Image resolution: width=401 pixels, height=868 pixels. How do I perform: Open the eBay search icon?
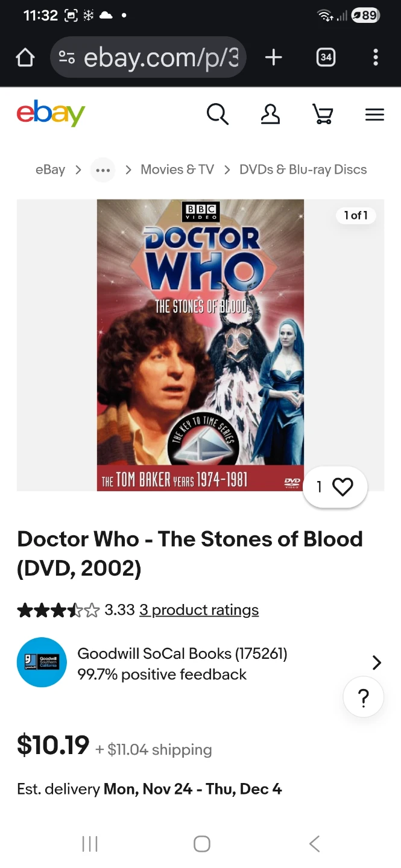218,114
